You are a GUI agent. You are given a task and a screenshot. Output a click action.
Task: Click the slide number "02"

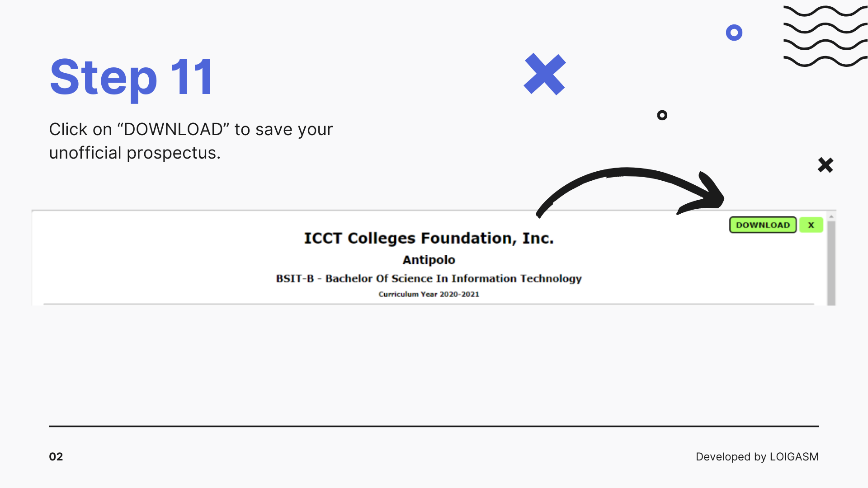pos(56,457)
